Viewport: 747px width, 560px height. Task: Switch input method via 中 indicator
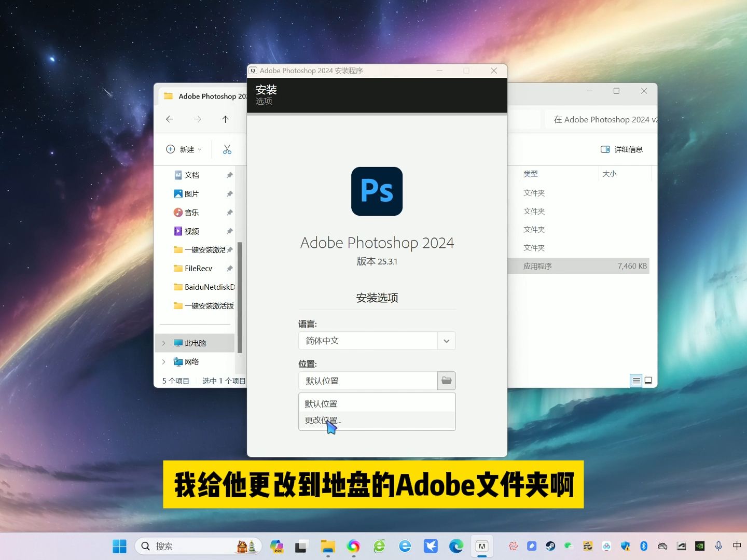[737, 546]
